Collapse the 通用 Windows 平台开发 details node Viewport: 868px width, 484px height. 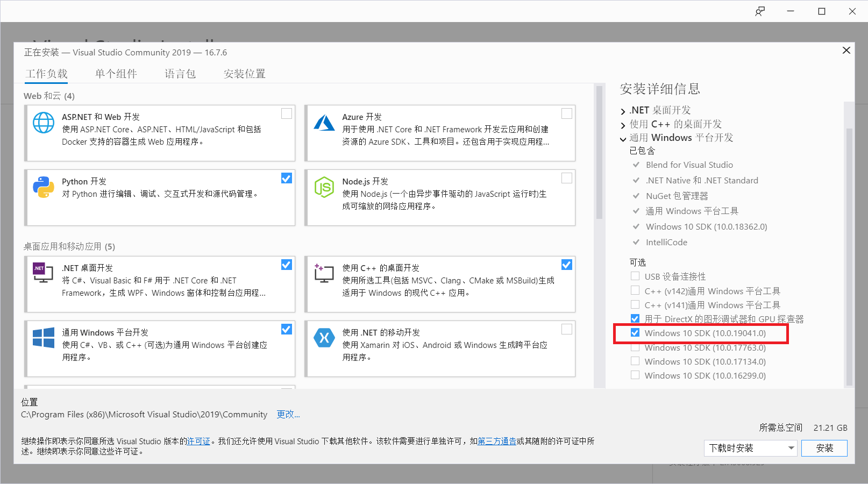tap(623, 139)
